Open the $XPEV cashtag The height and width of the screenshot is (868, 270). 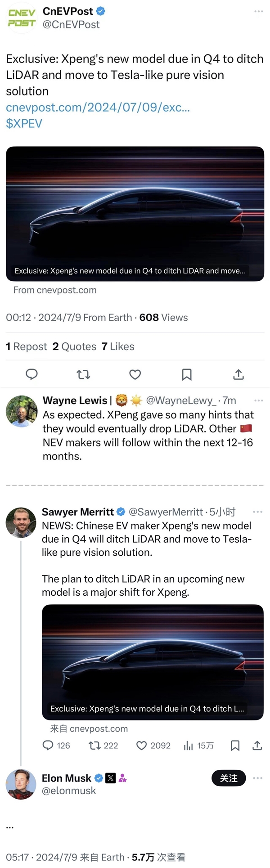pos(24,124)
